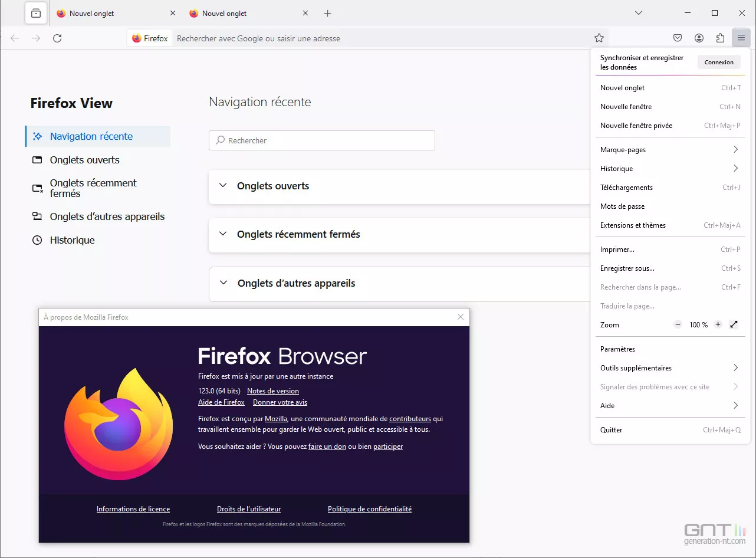The height and width of the screenshot is (558, 756).
Task: Close the first Nouvel onglet tab
Action: point(172,13)
